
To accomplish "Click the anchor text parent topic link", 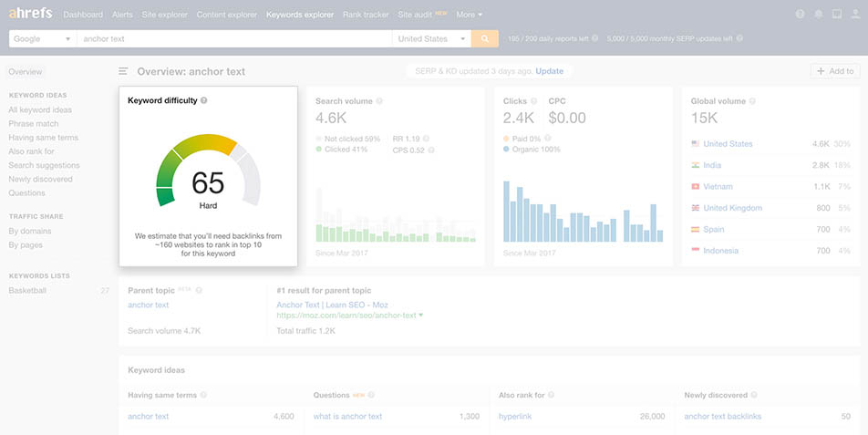I will (x=149, y=305).
